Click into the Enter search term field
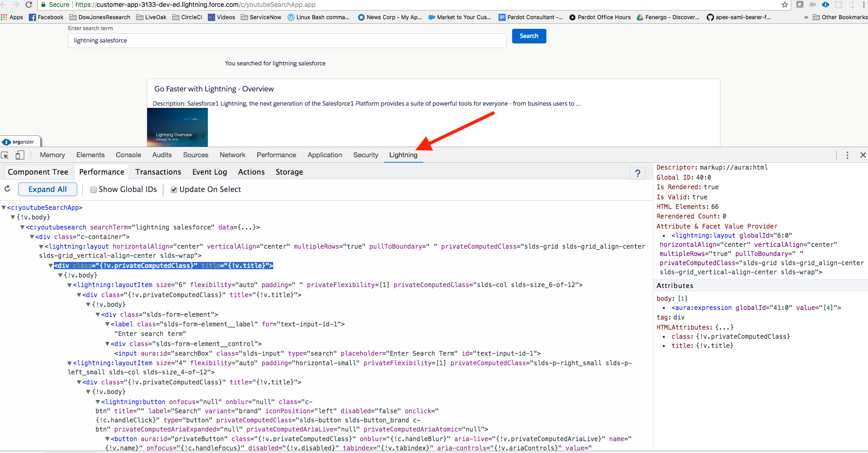The height and width of the screenshot is (453, 868). click(x=287, y=41)
